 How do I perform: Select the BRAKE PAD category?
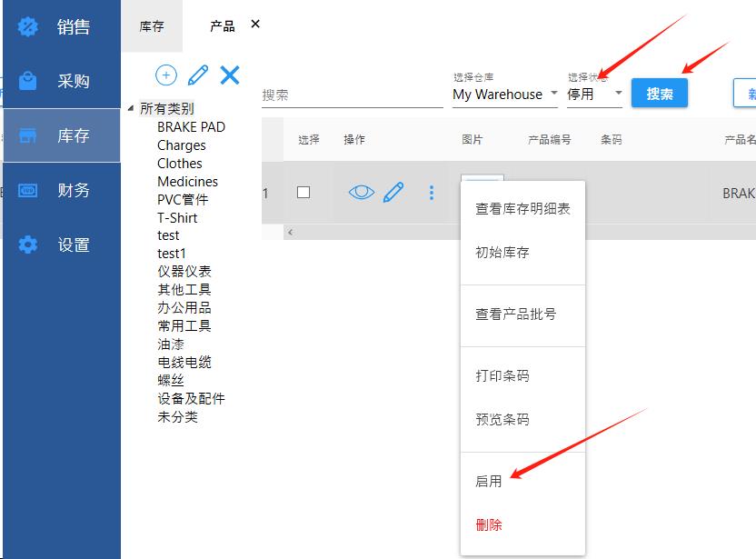pyautogui.click(x=191, y=127)
